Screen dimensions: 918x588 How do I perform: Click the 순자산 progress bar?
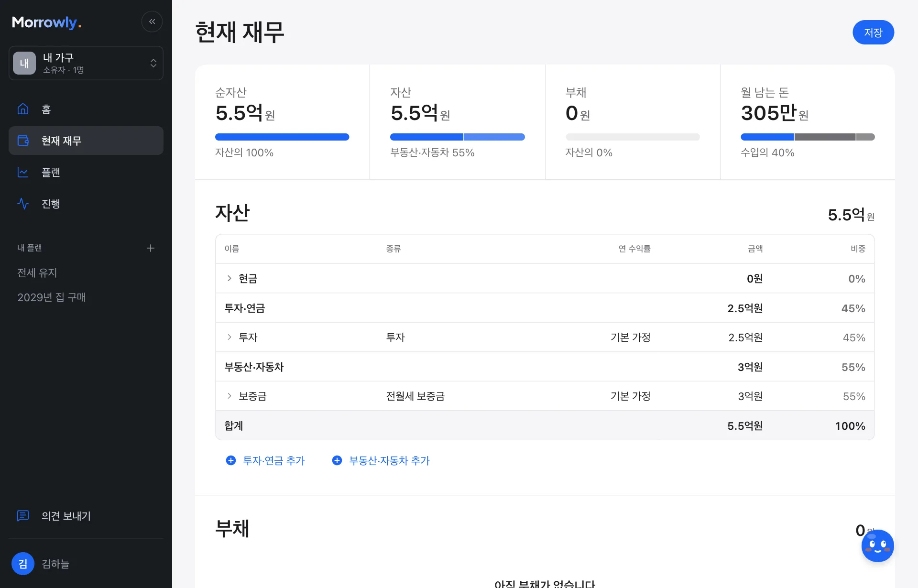point(282,137)
